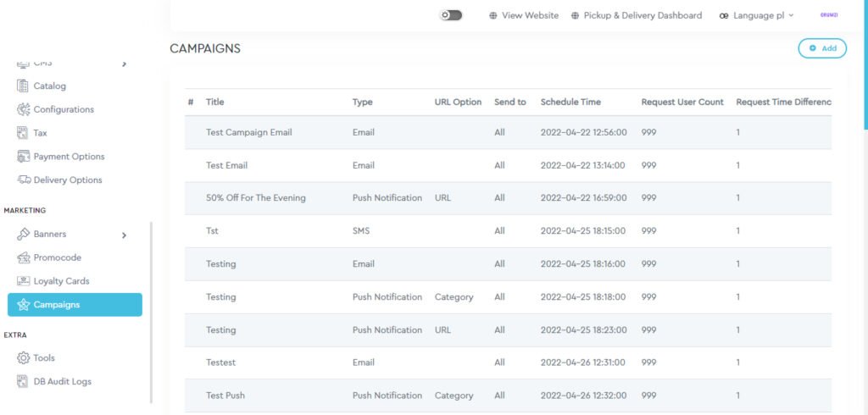This screenshot has height=415, width=868.
Task: Click the Delivery Options truck icon
Action: [23, 180]
